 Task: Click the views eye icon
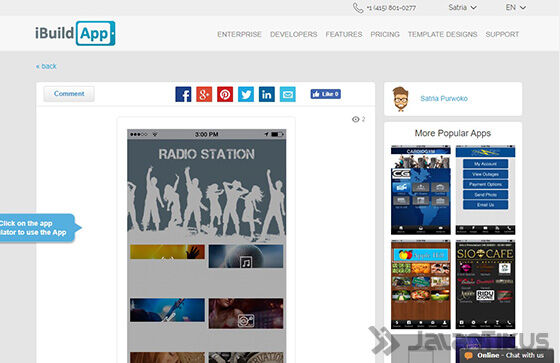pyautogui.click(x=355, y=119)
